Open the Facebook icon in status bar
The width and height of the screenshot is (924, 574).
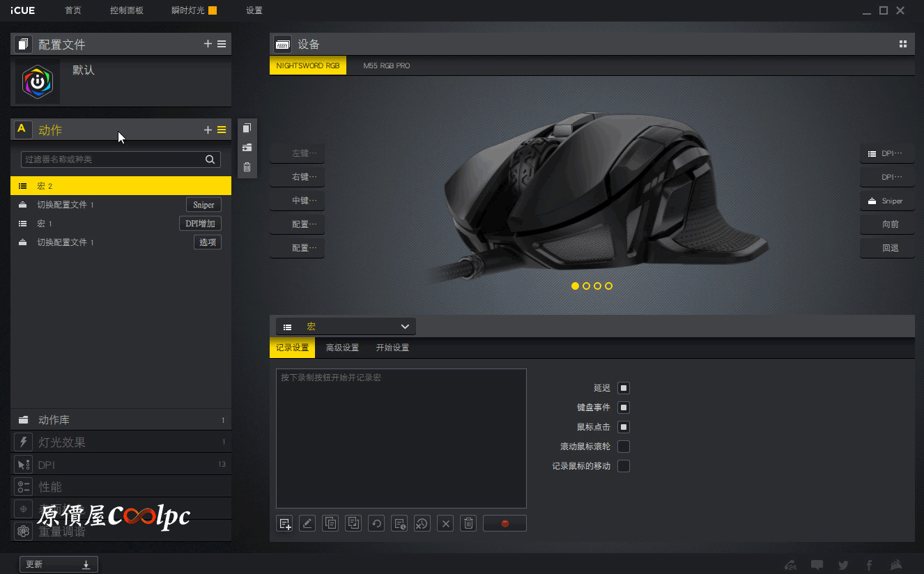(x=869, y=565)
